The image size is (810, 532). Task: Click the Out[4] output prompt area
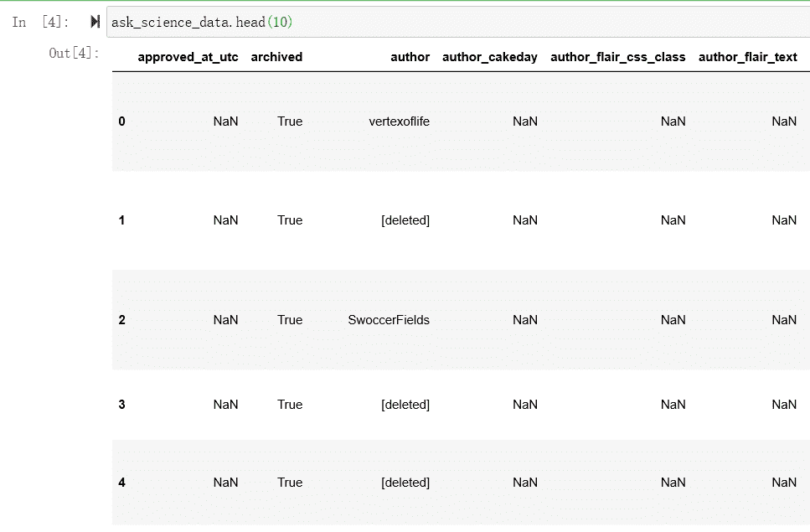(74, 54)
